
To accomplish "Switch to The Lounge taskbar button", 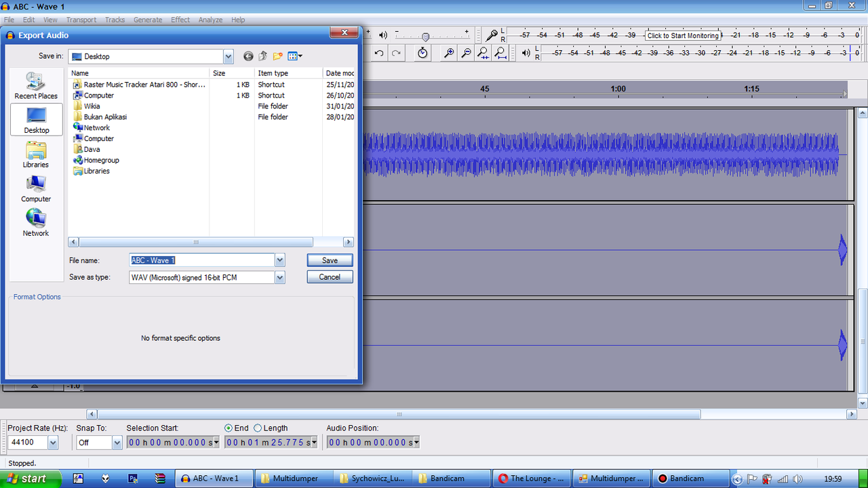I will (532, 479).
